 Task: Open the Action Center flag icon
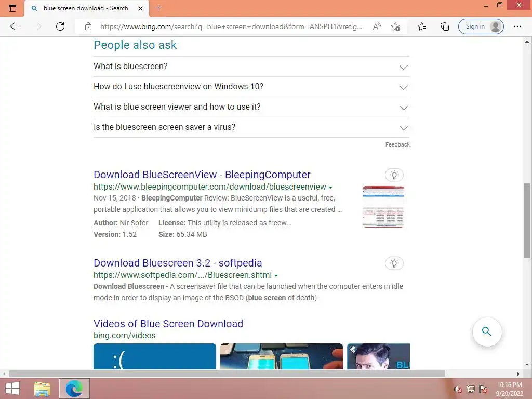[483, 389]
